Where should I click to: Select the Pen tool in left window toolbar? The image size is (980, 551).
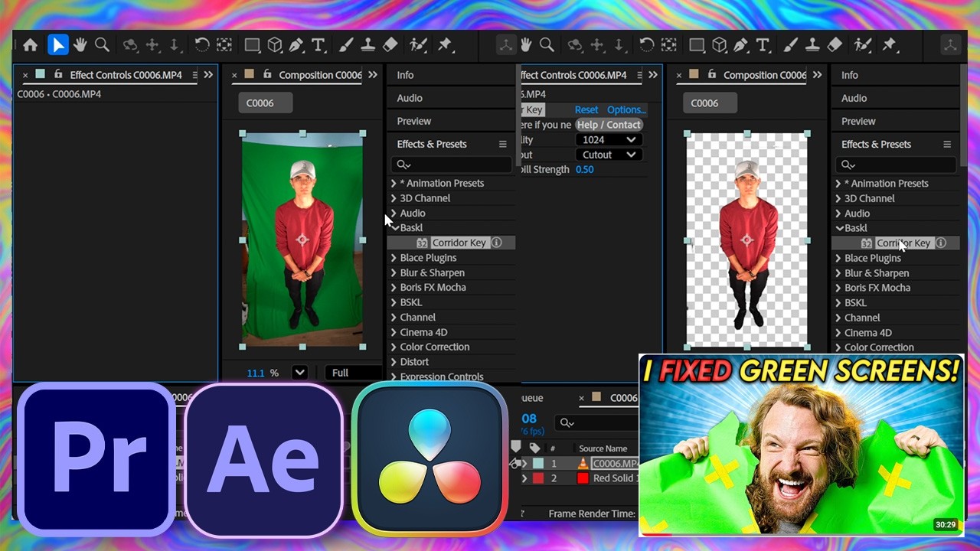point(296,45)
